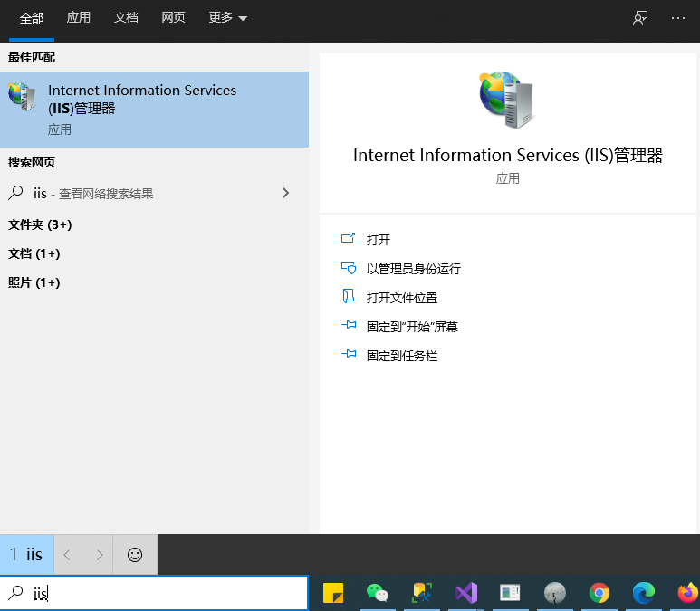Choose 固定到任务栏
This screenshot has height=611, width=700.
click(x=402, y=356)
